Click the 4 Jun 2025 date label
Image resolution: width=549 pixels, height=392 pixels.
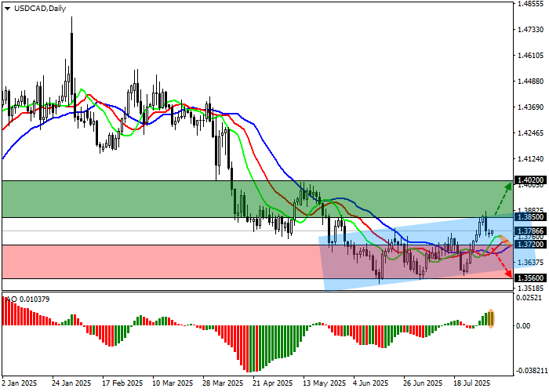[371, 383]
